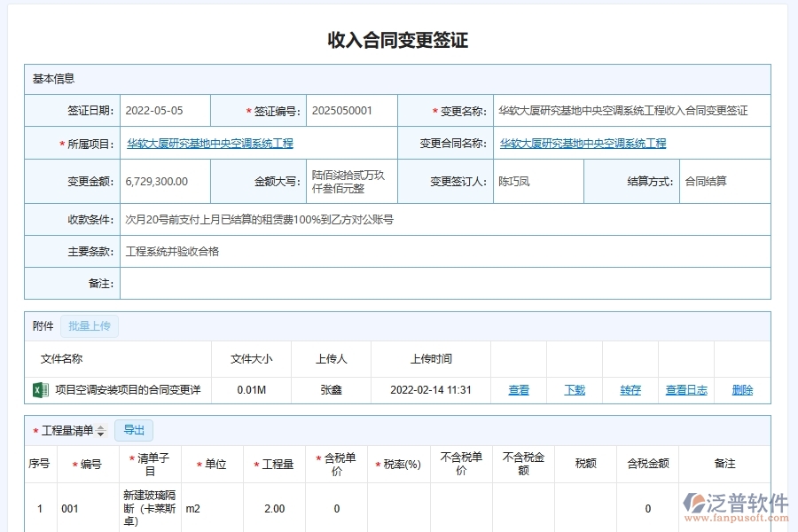Open the attachment with 查看
The image size is (798, 532).
tap(519, 390)
